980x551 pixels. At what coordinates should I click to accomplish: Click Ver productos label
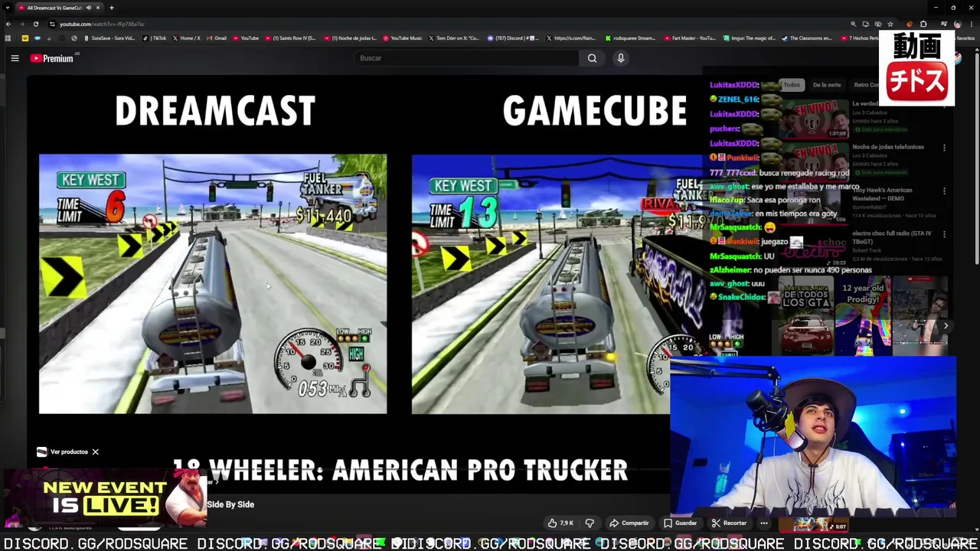pos(69,452)
